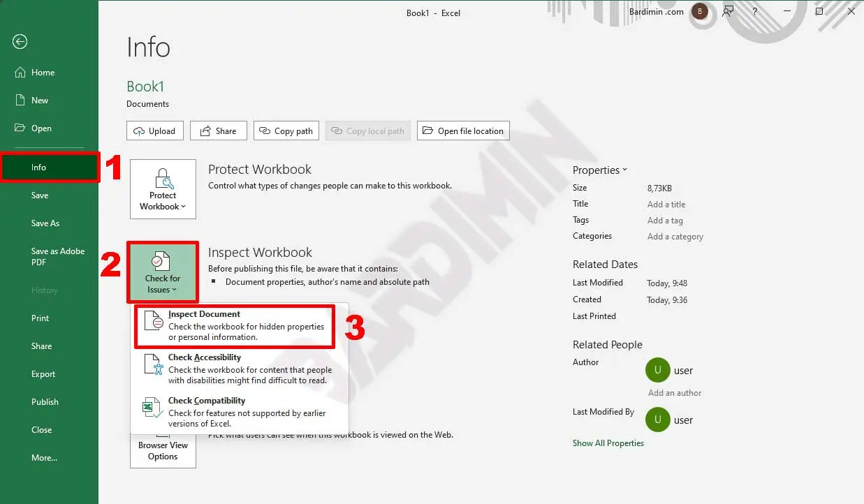Click the Share button with arrow icon
This screenshot has height=504, width=864.
coord(217,131)
